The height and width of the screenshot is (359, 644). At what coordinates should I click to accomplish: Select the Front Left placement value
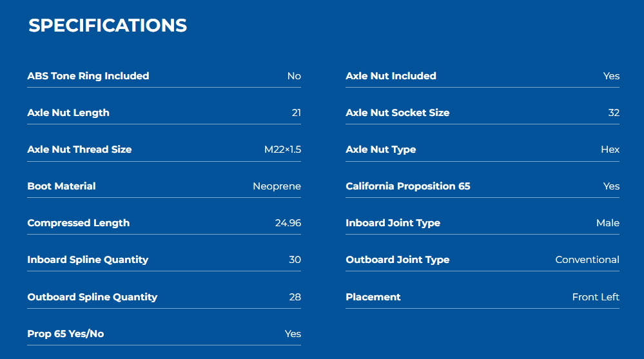point(596,297)
